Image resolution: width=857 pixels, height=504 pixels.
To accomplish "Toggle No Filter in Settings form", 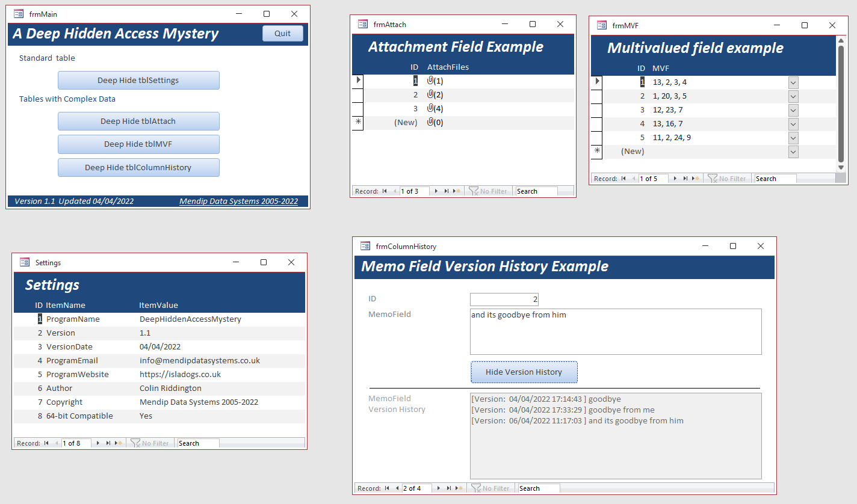I will point(149,443).
